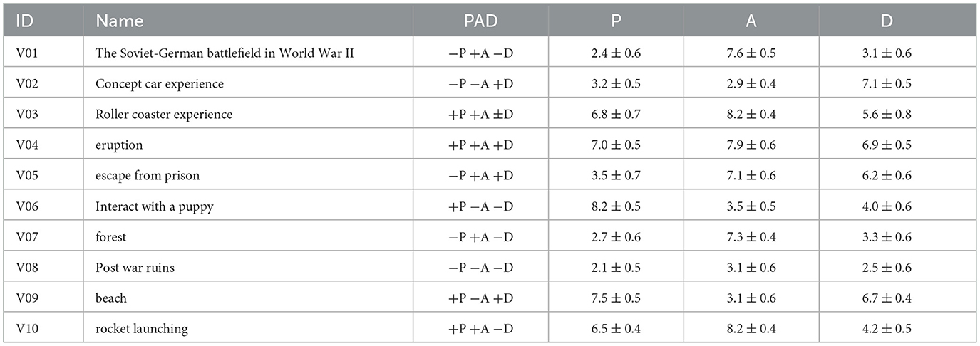
Task: Click the Roller coaster experience row name
Action: pos(164,115)
